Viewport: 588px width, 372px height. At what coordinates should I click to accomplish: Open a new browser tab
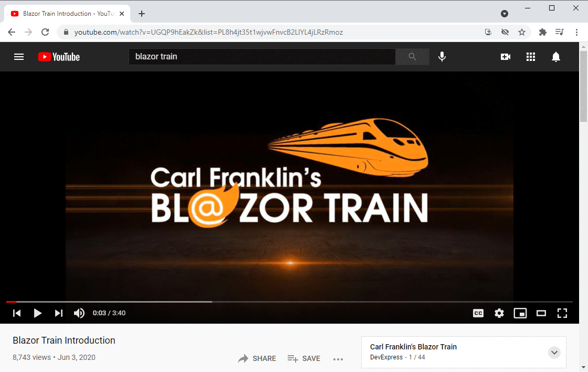(x=141, y=14)
